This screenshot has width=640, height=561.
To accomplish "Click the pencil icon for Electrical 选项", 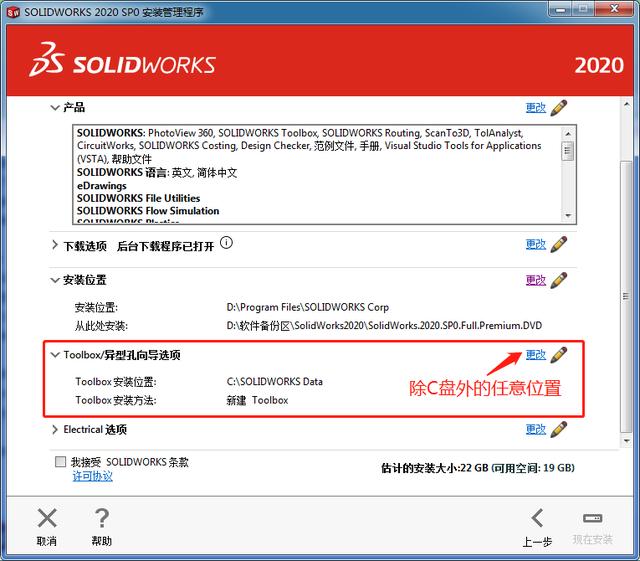I will (559, 430).
